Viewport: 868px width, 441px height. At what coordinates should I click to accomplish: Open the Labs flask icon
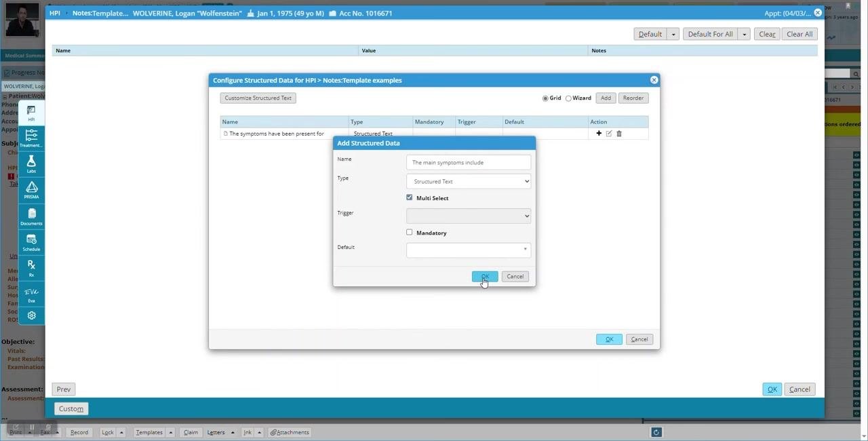coord(31,164)
